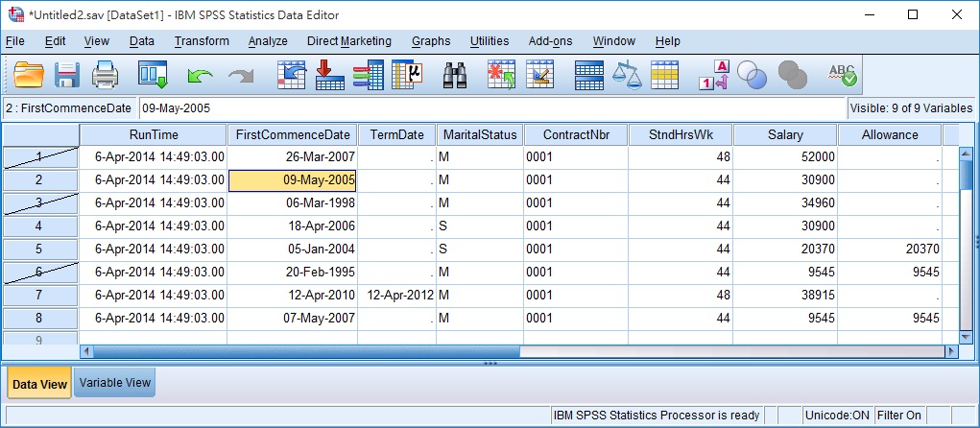Click the cell value edit field showing 09-May-2005

(x=491, y=108)
